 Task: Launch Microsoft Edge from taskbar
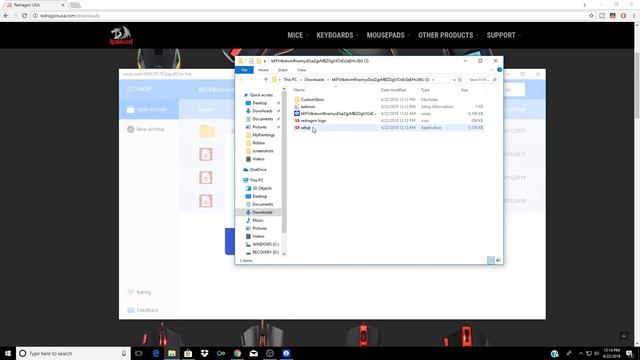tap(156, 353)
